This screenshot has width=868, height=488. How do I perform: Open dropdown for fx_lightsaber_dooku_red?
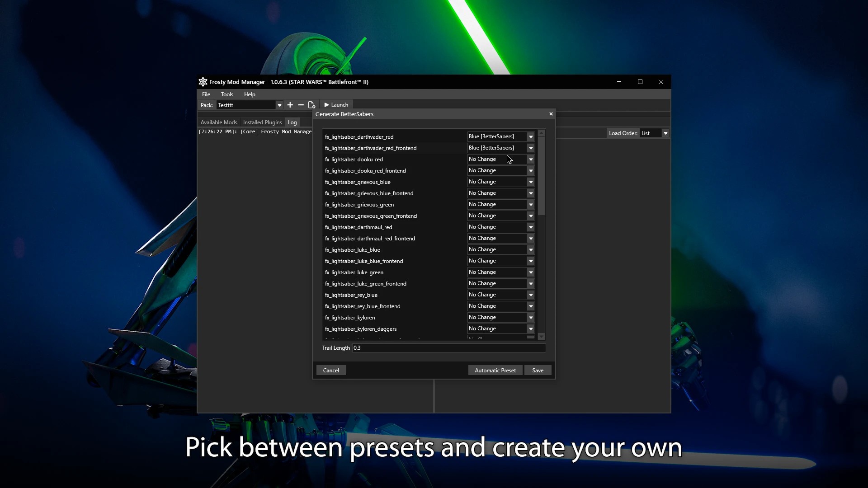point(501,159)
